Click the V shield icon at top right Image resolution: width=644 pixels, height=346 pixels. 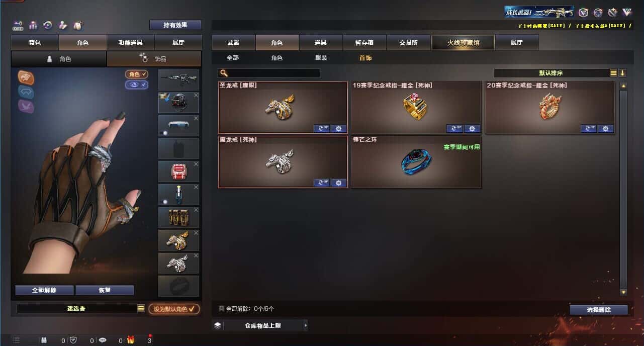click(x=583, y=13)
